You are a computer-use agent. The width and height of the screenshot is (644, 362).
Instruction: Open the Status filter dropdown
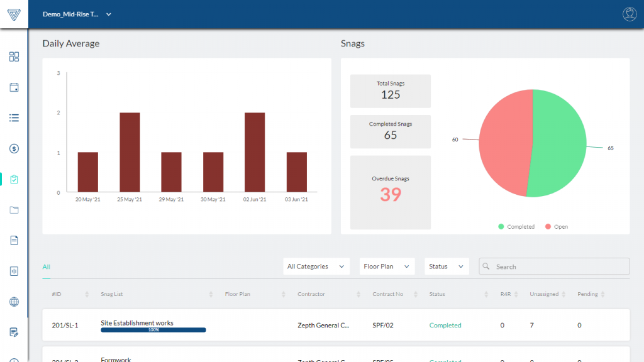click(x=447, y=266)
